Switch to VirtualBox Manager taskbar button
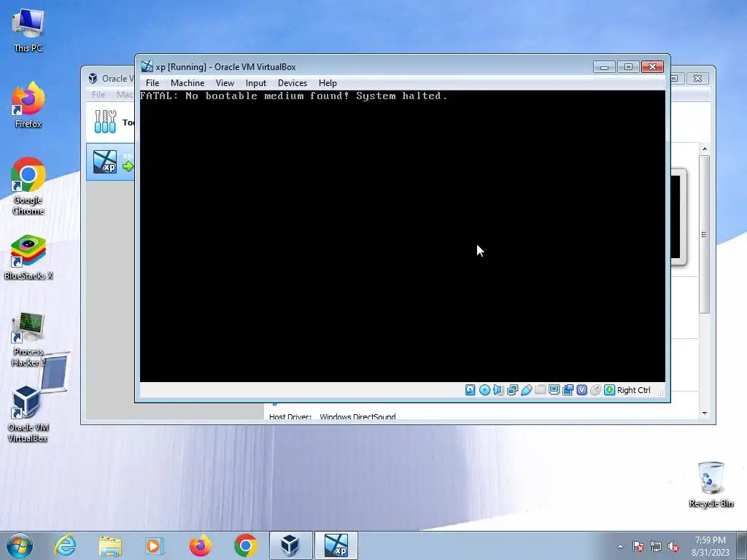Screen dimensions: 747x560 click(x=290, y=545)
